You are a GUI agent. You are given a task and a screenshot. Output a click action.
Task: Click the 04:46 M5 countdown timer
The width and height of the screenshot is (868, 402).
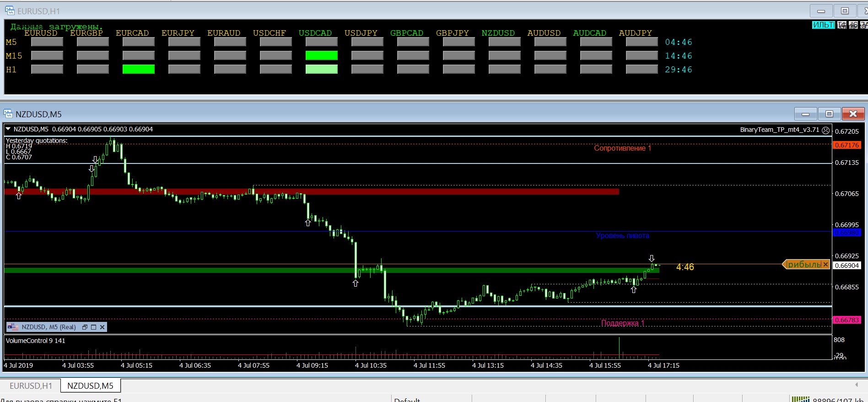pyautogui.click(x=679, y=42)
